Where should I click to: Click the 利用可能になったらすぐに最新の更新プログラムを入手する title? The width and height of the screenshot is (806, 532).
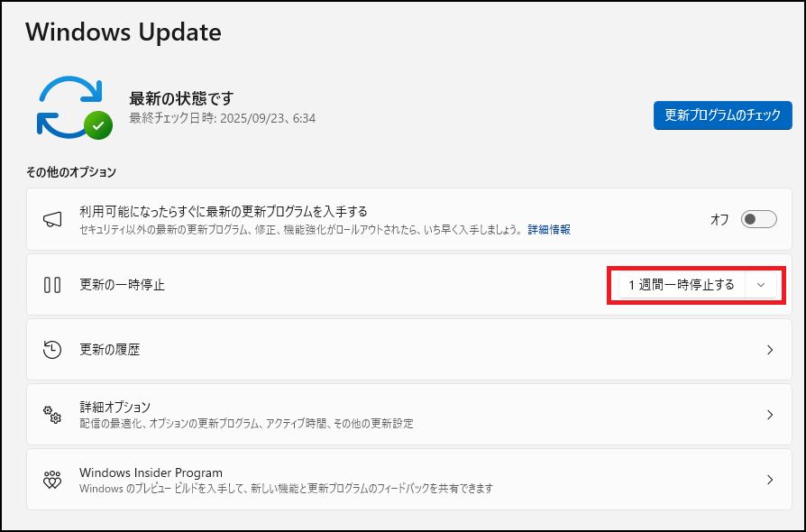pyautogui.click(x=224, y=212)
